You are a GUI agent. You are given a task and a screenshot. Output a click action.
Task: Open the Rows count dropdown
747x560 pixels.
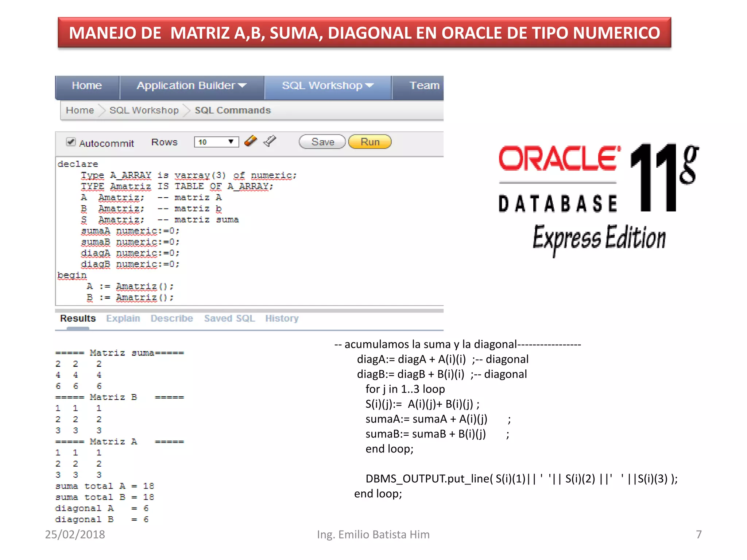click(216, 142)
